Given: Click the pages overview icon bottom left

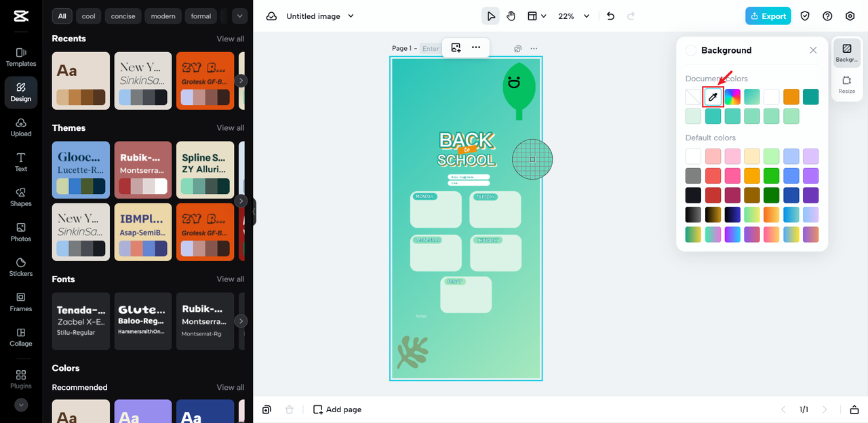Looking at the screenshot, I should (267, 409).
